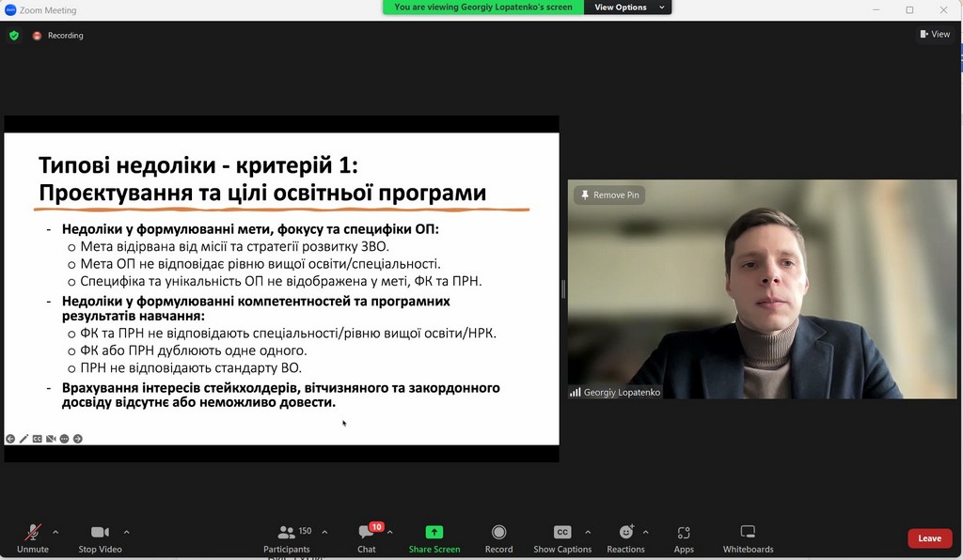Open the Chat panel
This screenshot has height=560, width=963.
(367, 533)
